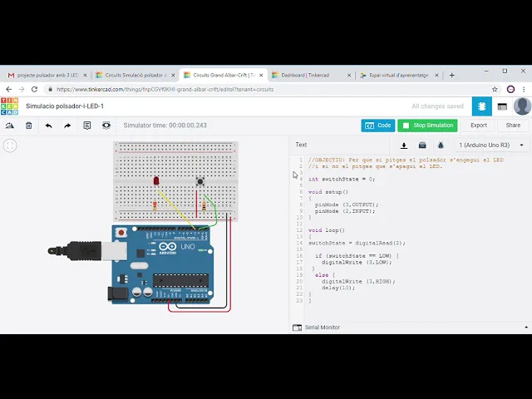The height and width of the screenshot is (399, 532).
Task: Open the Arduino Uno R3 board dropdown
Action: (x=490, y=145)
